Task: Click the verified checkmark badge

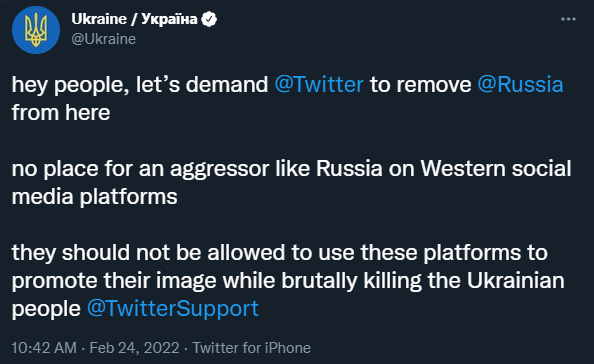Action: tap(209, 19)
